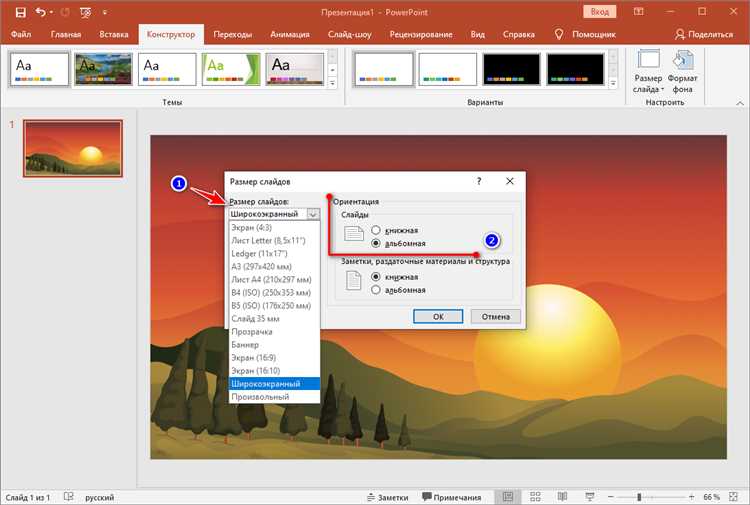Screen dimensions: 750x505
Task: Click the zoom slider in status bar
Action: pos(640,497)
